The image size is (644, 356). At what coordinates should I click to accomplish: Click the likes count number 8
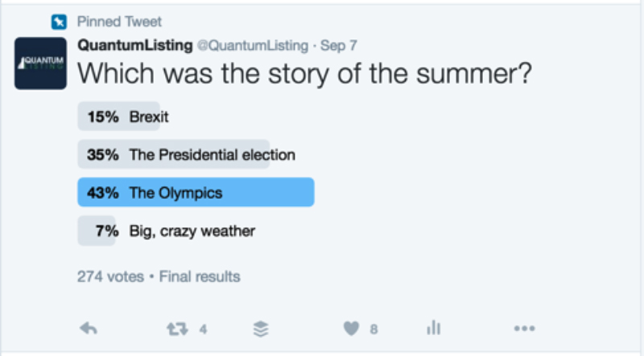pyautogui.click(x=374, y=329)
